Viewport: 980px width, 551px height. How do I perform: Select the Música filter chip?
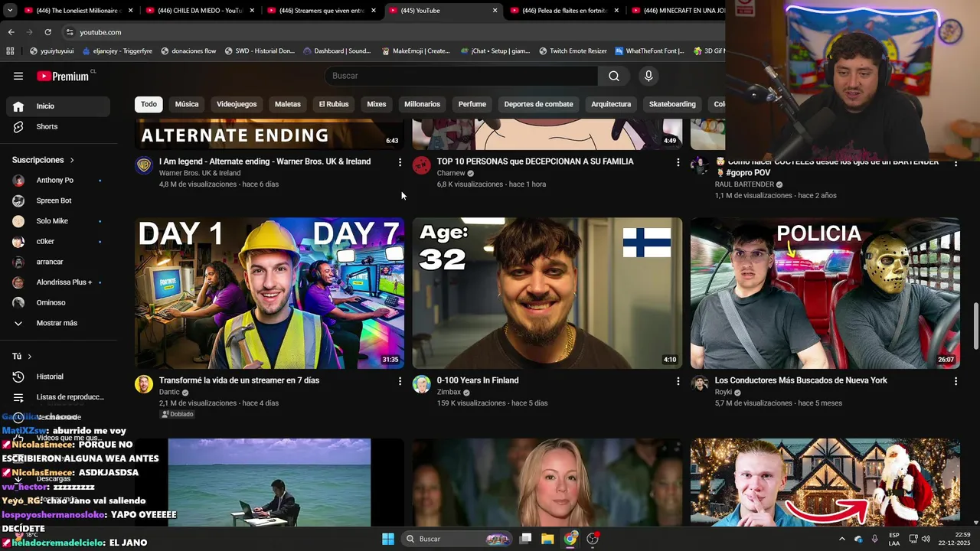tap(187, 104)
